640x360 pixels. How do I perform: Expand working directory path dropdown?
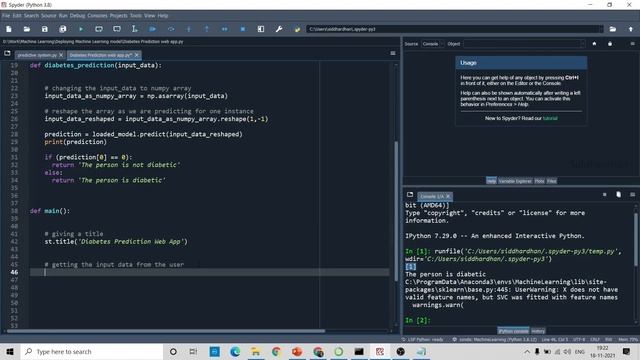pos(600,29)
